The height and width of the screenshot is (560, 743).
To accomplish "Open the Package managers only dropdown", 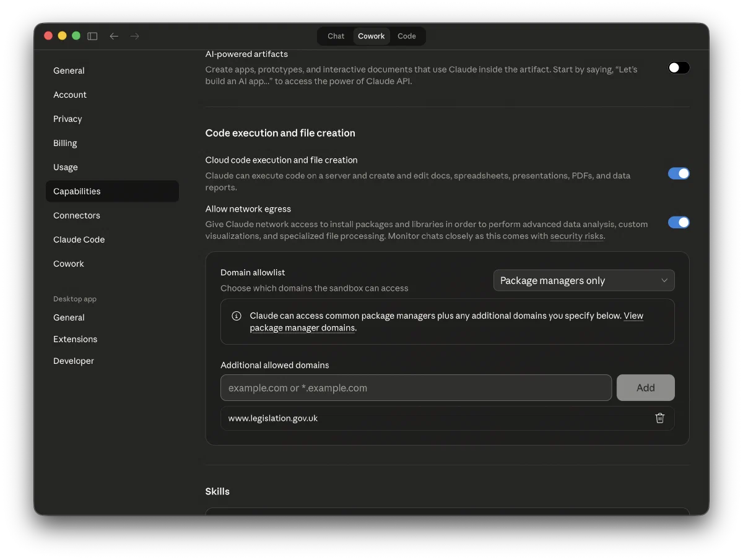I will pos(583,280).
